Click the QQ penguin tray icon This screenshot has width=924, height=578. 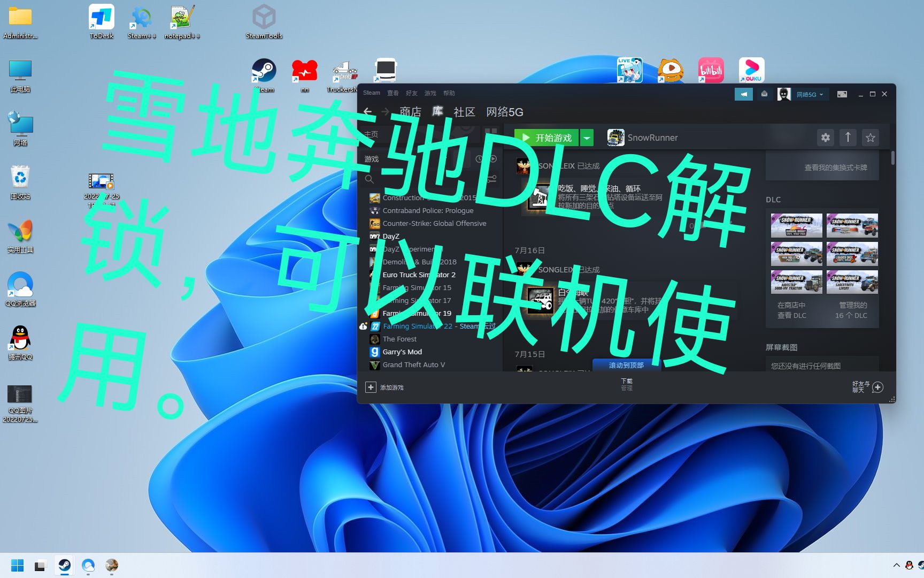[x=909, y=566]
